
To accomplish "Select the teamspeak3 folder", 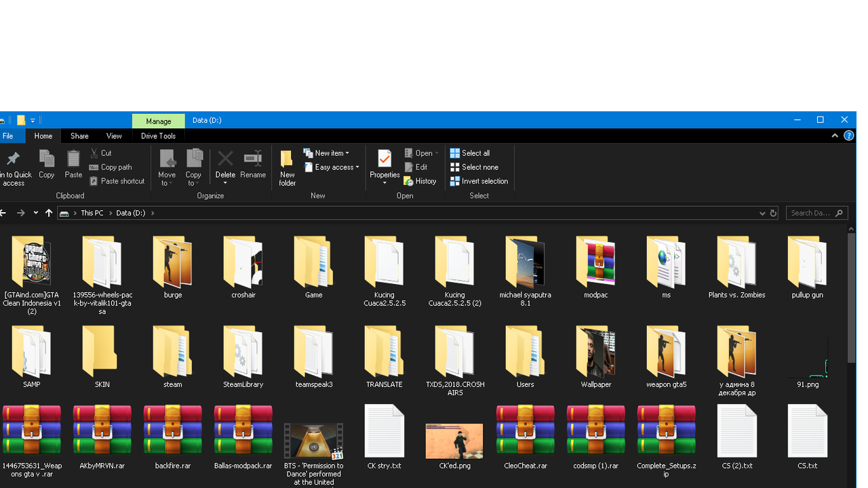I will pos(313,357).
